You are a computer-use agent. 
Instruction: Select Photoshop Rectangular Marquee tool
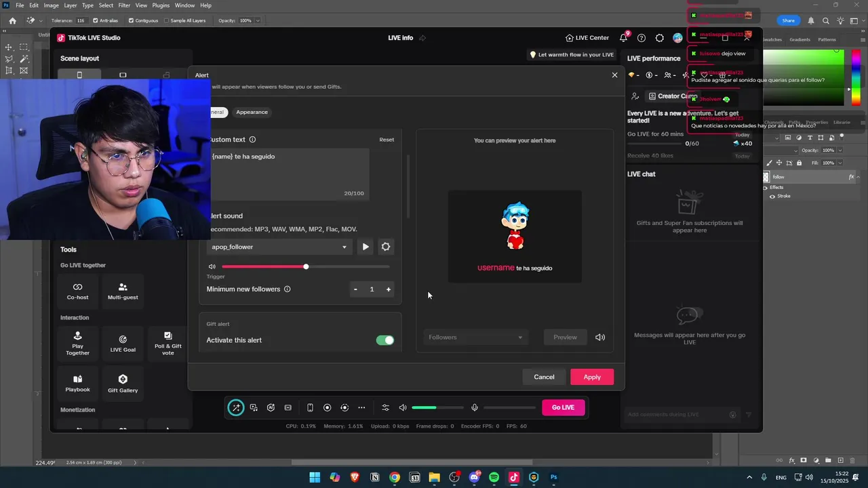coord(24,47)
